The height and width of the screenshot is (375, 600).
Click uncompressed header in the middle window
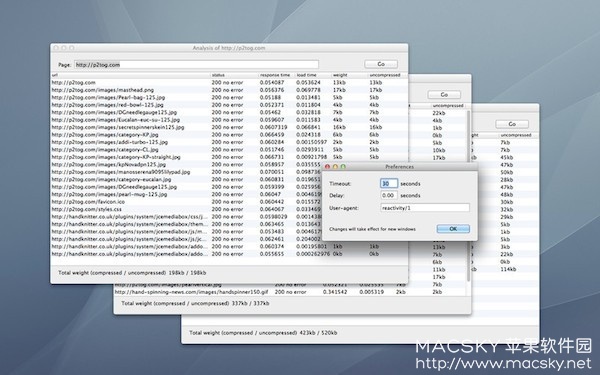448,106
